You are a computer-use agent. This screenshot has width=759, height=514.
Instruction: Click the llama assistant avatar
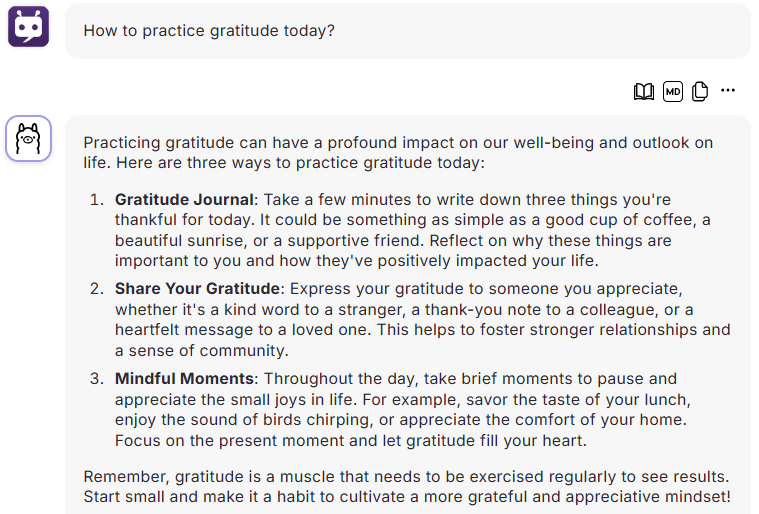[x=29, y=138]
